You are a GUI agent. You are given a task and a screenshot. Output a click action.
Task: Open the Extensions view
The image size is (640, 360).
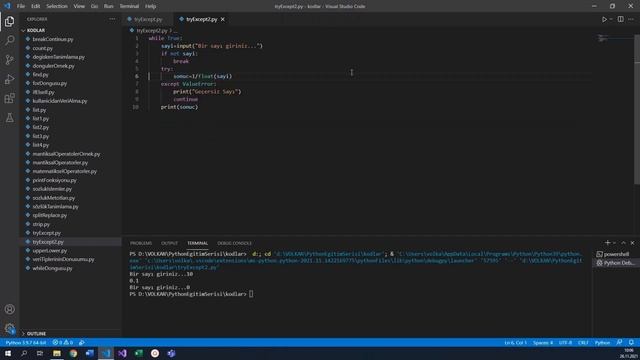pos(9,98)
